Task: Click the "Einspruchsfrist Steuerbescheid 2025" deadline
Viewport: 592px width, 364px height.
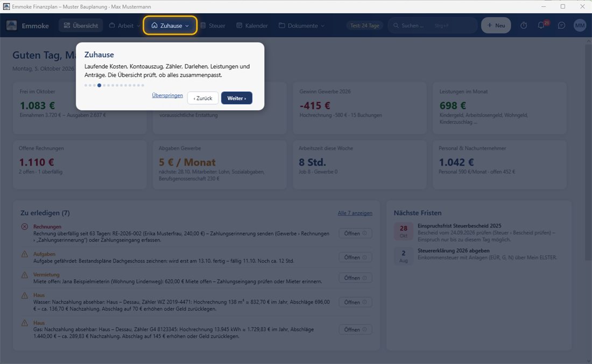Action: pyautogui.click(x=460, y=226)
